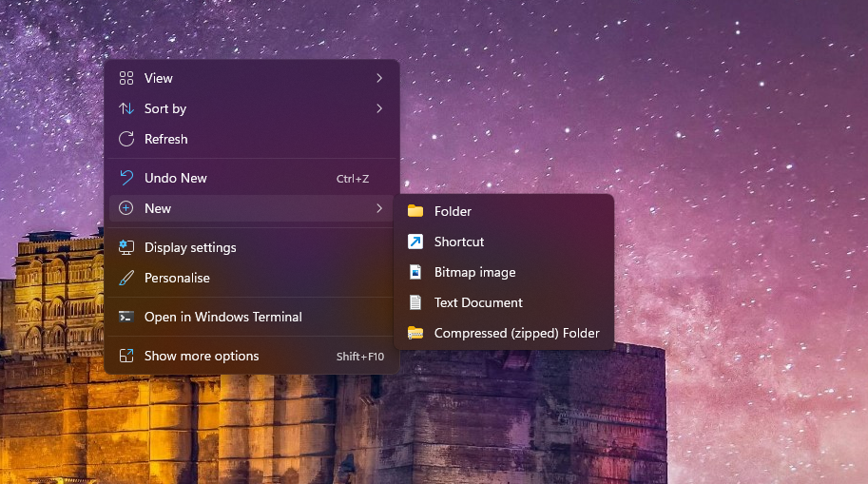Viewport: 868px width, 484px height.
Task: Click the Compressed (zipped) Folder icon
Action: point(415,333)
